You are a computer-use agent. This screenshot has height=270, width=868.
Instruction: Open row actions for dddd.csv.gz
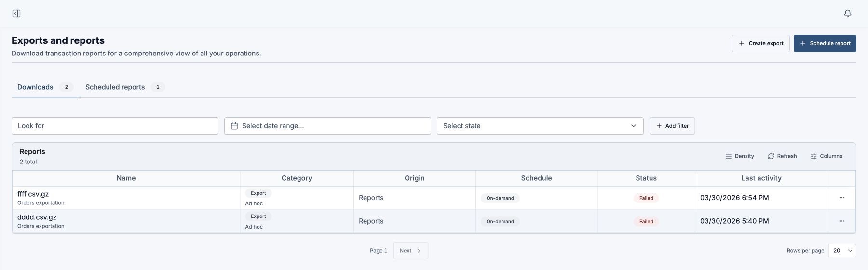842,221
